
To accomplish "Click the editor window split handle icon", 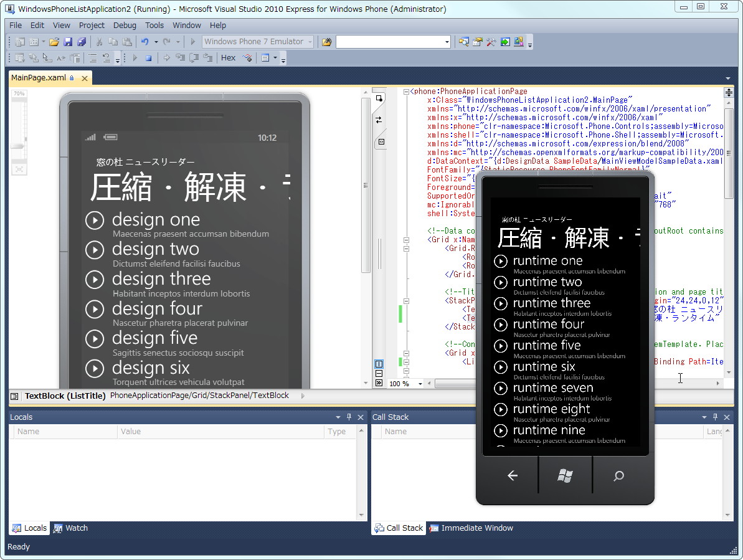I will [x=729, y=92].
